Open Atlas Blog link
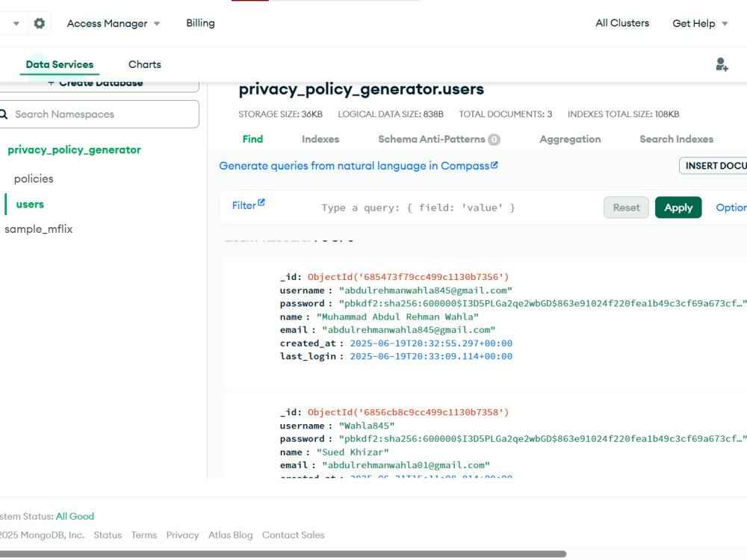747x560 pixels. (x=231, y=535)
